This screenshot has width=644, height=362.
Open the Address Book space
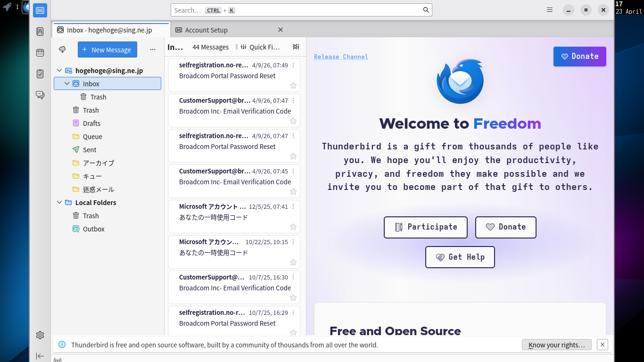click(x=40, y=32)
